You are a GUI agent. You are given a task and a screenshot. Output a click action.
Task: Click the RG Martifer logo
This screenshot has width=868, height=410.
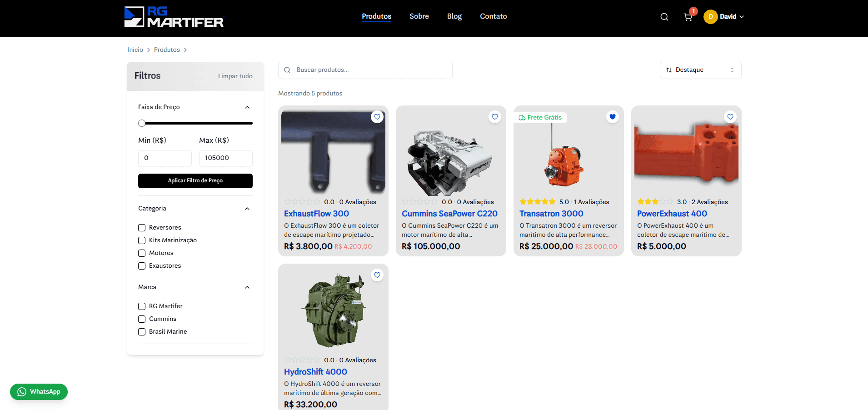point(174,17)
